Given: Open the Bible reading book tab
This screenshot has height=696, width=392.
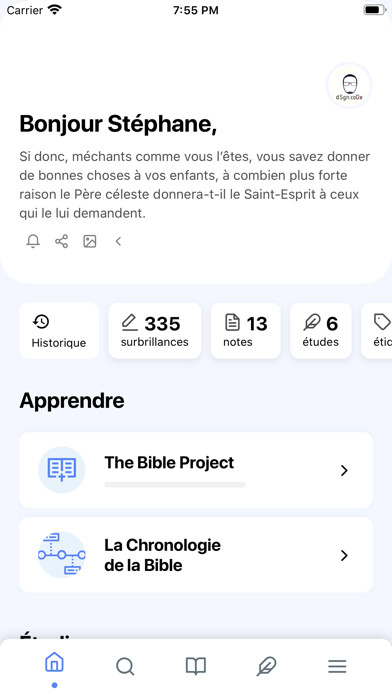Looking at the screenshot, I should click(x=196, y=666).
